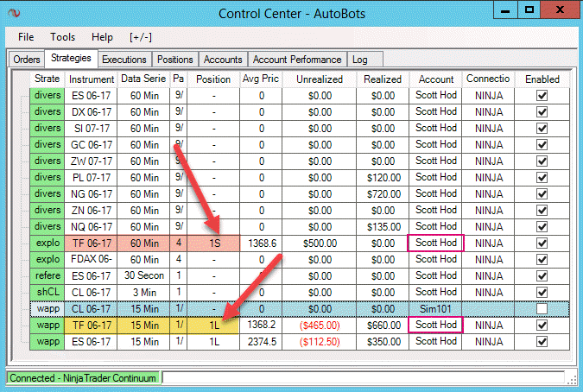Click the Avg Pric column header
583x392 pixels.
pyautogui.click(x=261, y=79)
